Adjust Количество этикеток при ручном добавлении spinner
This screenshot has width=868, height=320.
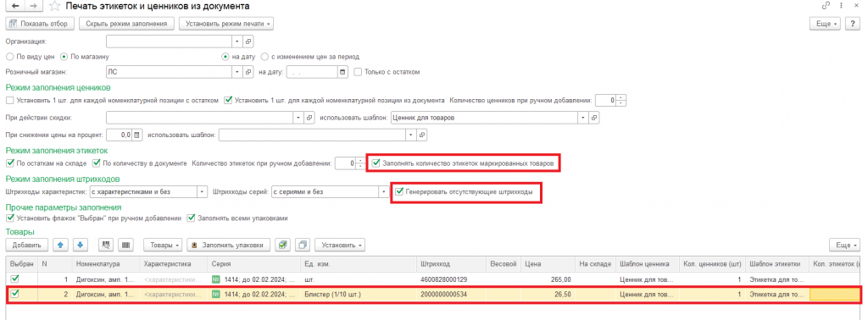click(x=361, y=163)
